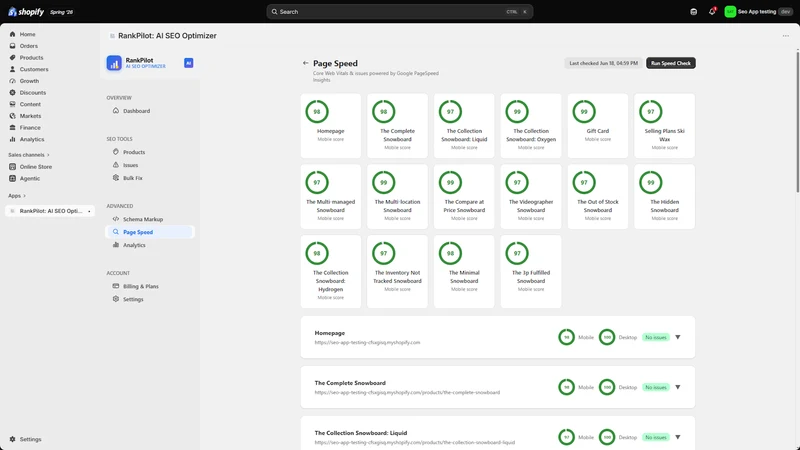This screenshot has height=450, width=800.
Task: Expand The Collection Snowboard: Liquid row arrow
Action: (x=678, y=437)
